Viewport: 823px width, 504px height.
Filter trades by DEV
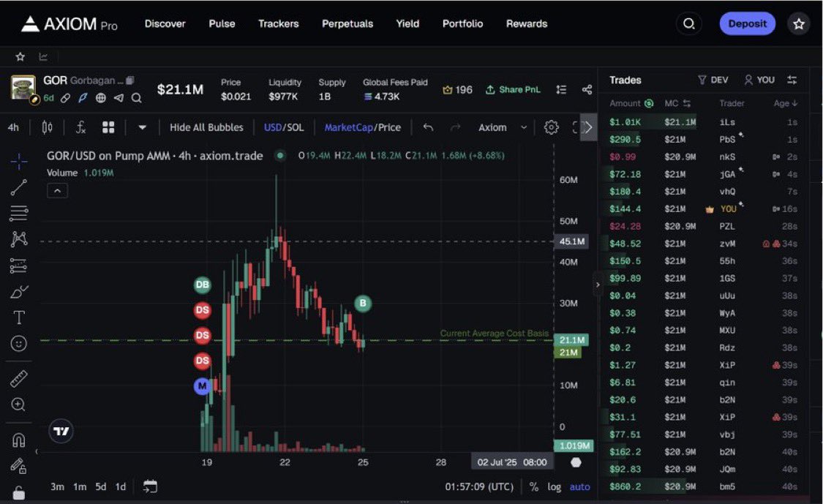click(713, 80)
